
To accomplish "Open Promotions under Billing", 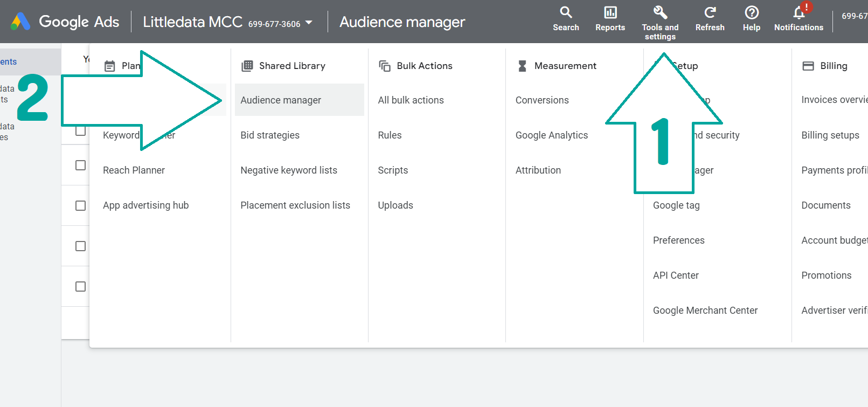I will [827, 275].
